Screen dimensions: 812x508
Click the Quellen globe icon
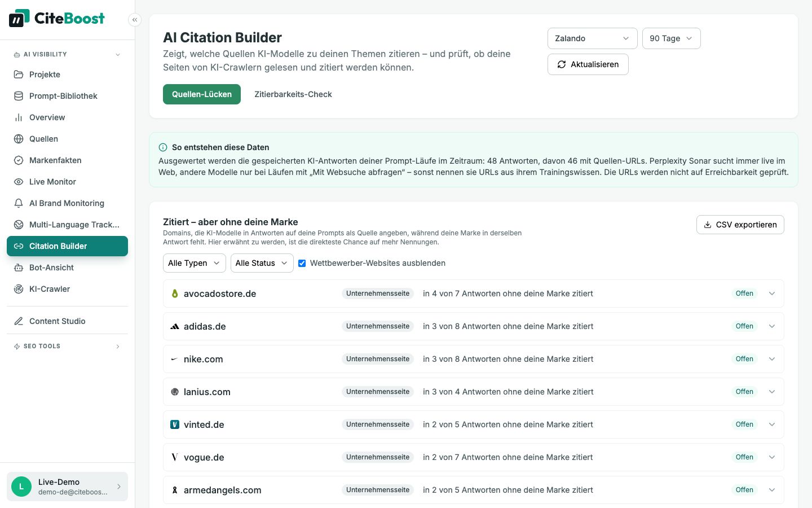click(19, 139)
